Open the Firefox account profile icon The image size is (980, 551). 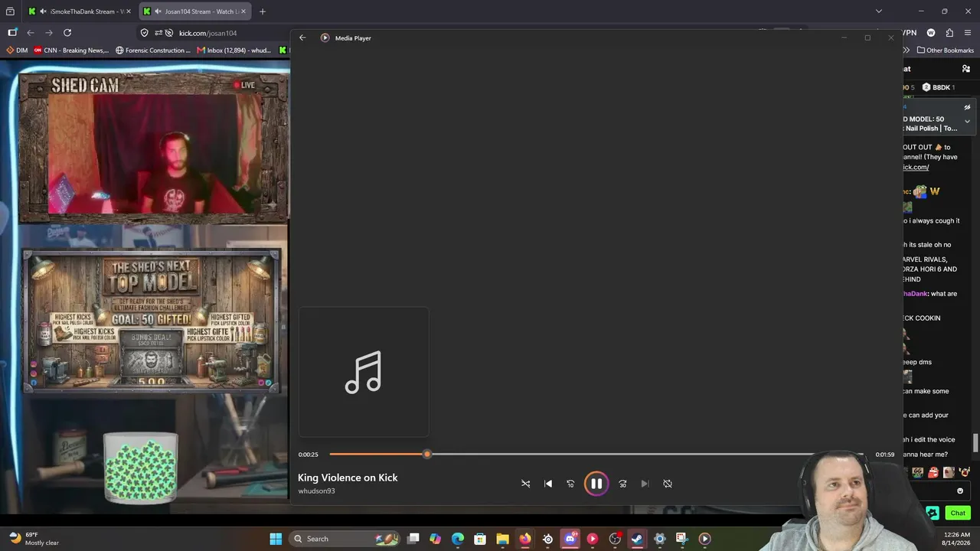click(931, 33)
